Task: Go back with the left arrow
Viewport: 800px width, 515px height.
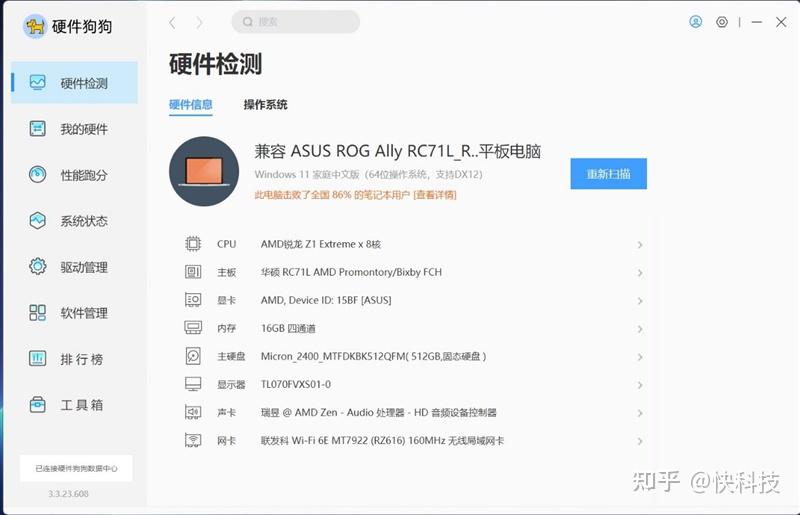Action: tap(172, 22)
